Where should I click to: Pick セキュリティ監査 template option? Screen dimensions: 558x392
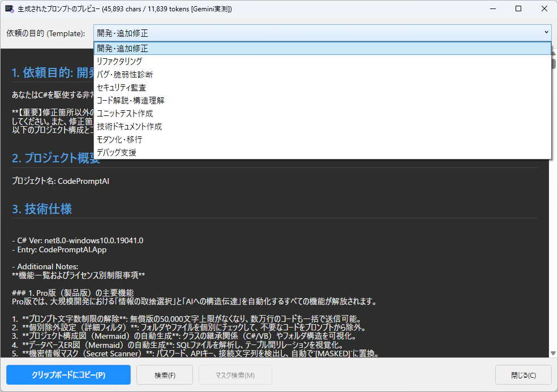click(x=323, y=88)
